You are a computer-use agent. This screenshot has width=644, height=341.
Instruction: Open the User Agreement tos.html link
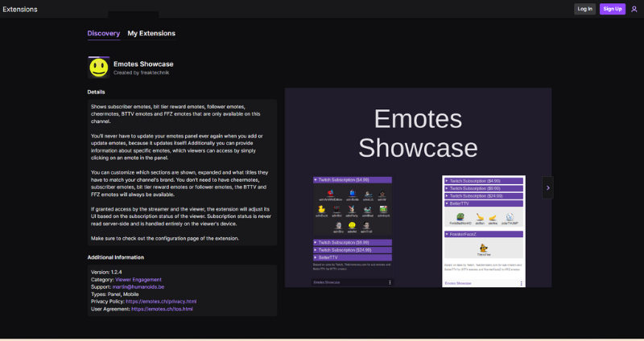[x=162, y=309]
